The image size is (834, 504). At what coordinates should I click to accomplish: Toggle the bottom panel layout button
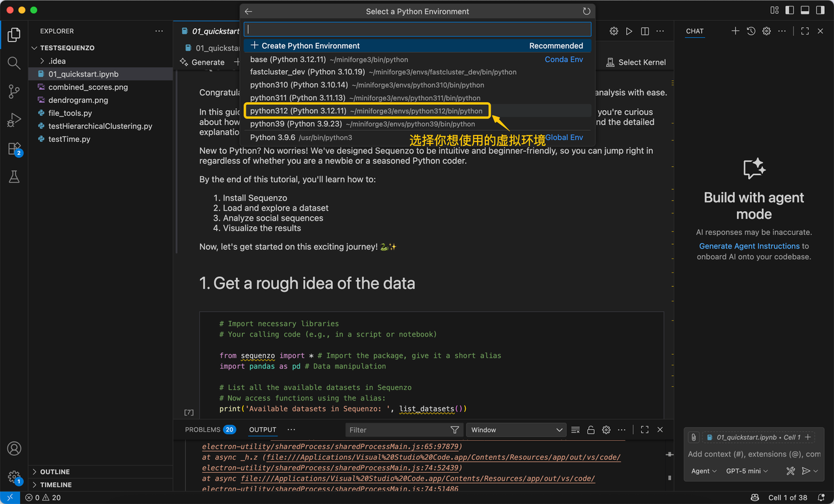pyautogui.click(x=805, y=10)
